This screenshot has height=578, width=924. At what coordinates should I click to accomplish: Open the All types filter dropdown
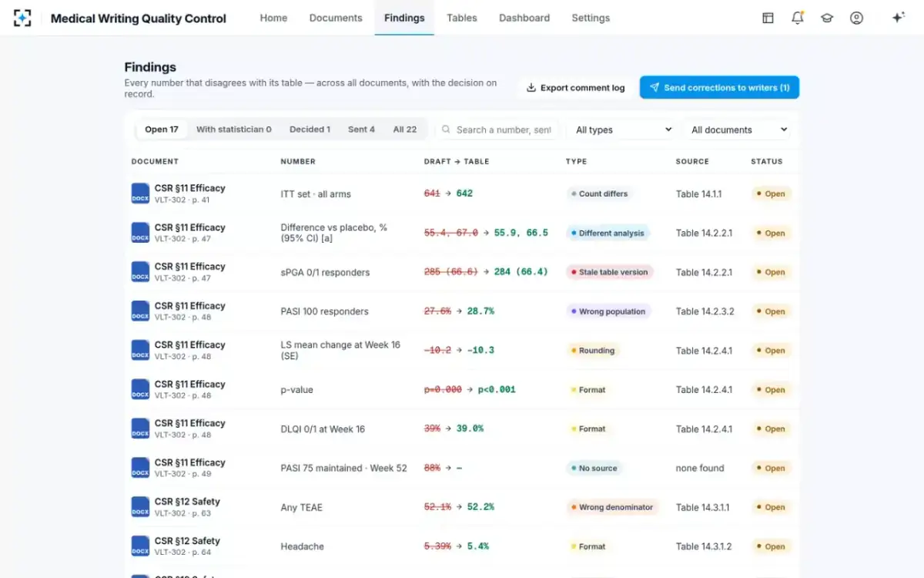point(623,129)
